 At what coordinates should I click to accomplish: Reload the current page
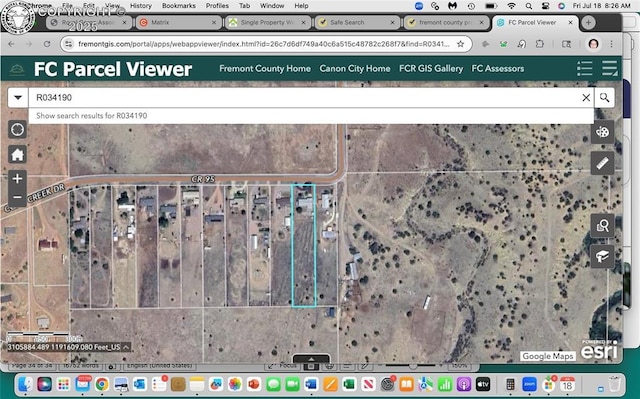pyautogui.click(x=47, y=44)
